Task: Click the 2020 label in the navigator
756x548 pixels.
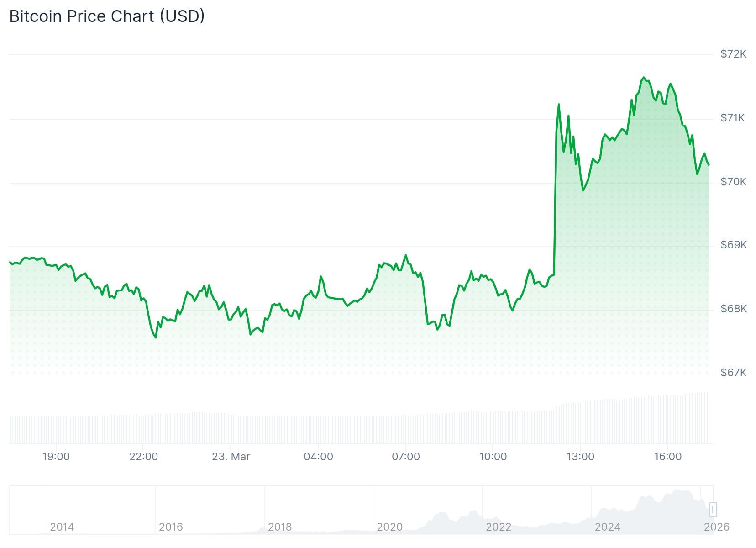Action: coord(389,527)
